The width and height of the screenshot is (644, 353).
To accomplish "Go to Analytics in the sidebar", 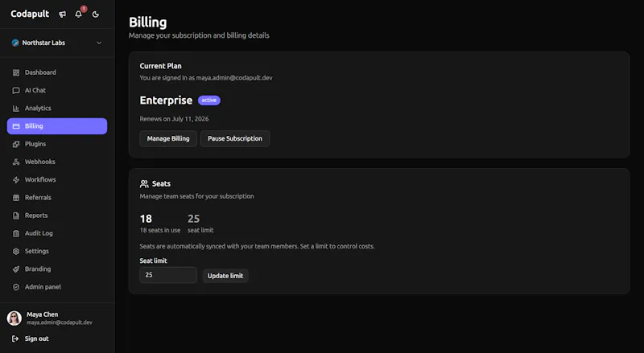I will 57,109.
